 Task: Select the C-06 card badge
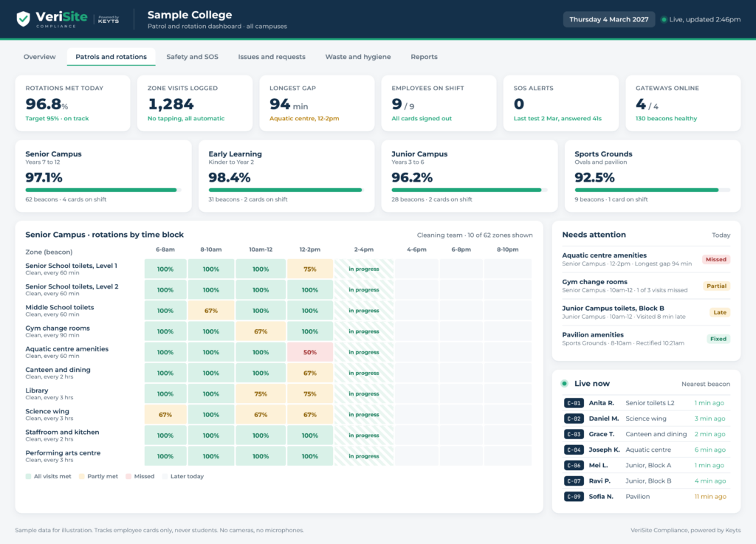(574, 466)
